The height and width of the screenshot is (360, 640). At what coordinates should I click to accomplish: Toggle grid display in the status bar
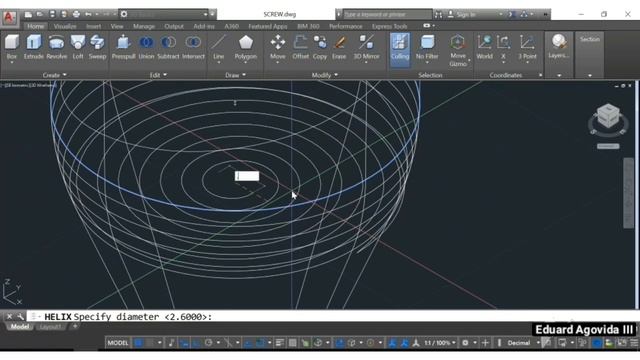click(x=138, y=343)
